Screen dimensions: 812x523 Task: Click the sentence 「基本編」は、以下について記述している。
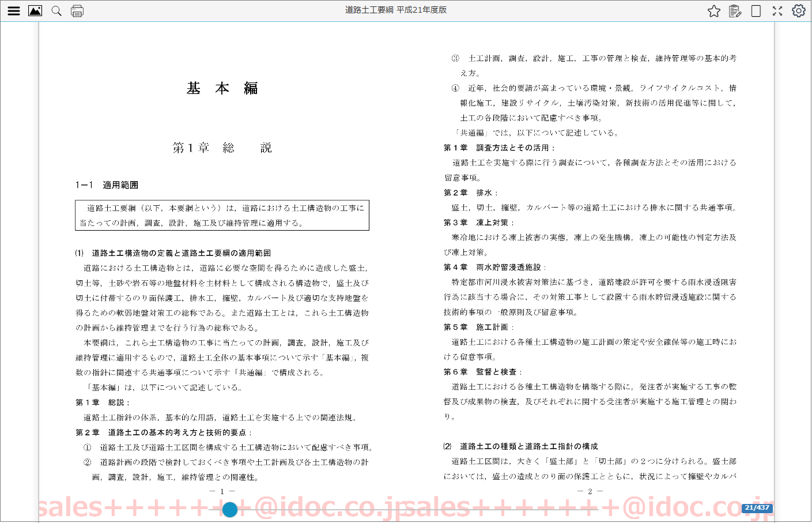[164, 387]
